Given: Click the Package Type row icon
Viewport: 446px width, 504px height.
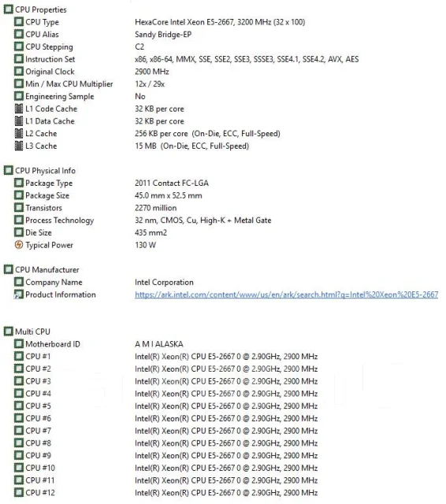Looking at the screenshot, I should click(19, 183).
